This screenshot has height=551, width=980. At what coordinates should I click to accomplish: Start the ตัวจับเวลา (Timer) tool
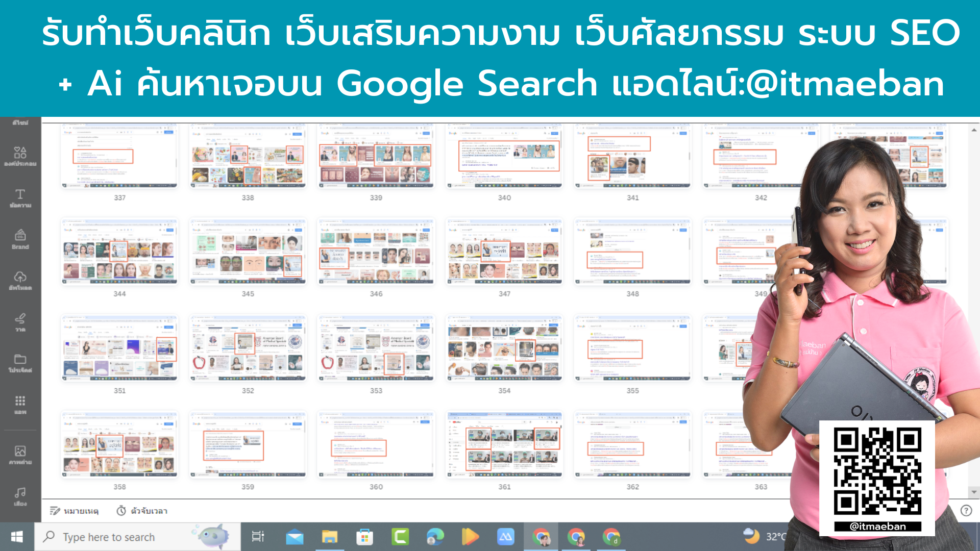point(141,511)
